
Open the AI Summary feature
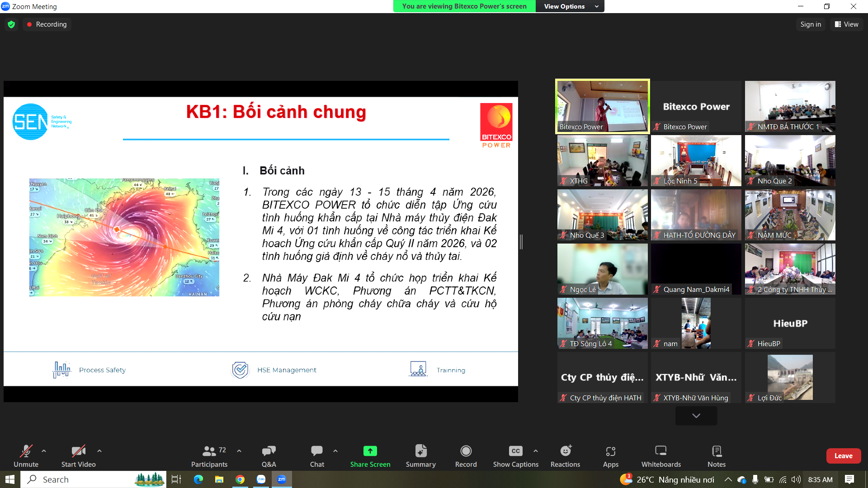click(x=420, y=455)
